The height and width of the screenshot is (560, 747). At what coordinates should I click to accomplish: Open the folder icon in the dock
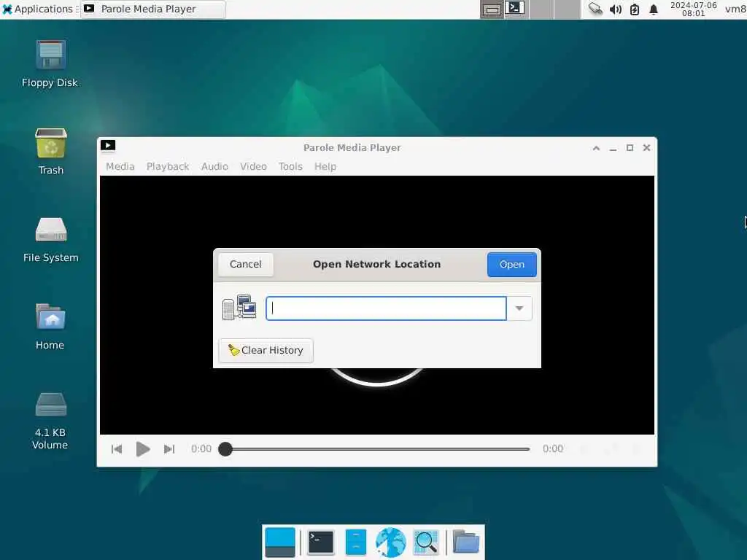tap(466, 542)
